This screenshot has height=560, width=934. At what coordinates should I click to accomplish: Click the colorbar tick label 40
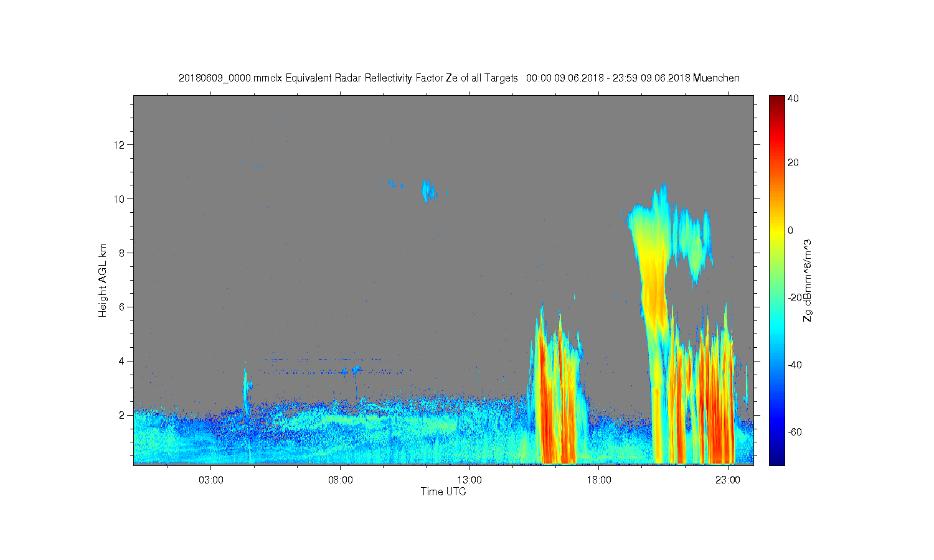click(793, 98)
